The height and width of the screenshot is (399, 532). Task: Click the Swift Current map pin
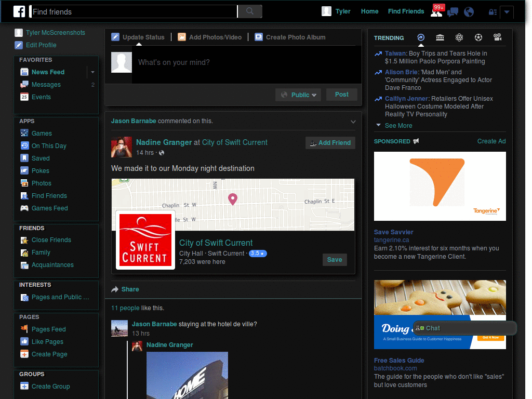point(232,199)
